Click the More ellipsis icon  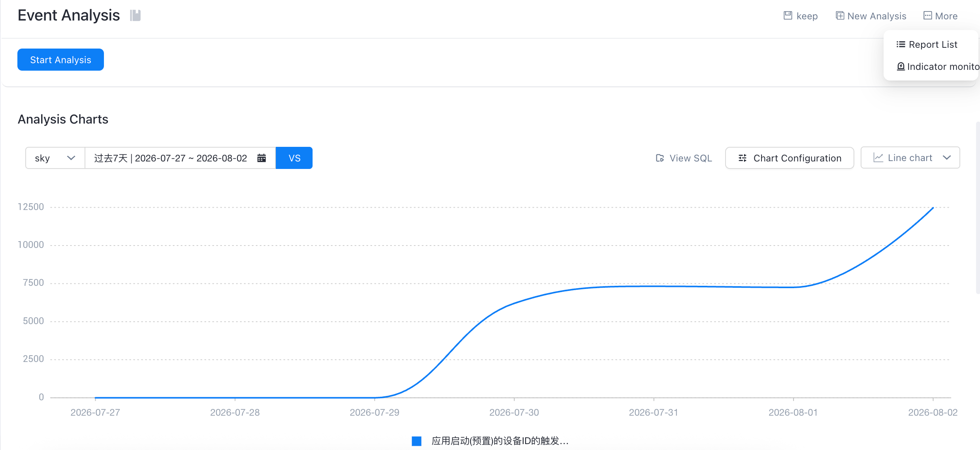927,15
